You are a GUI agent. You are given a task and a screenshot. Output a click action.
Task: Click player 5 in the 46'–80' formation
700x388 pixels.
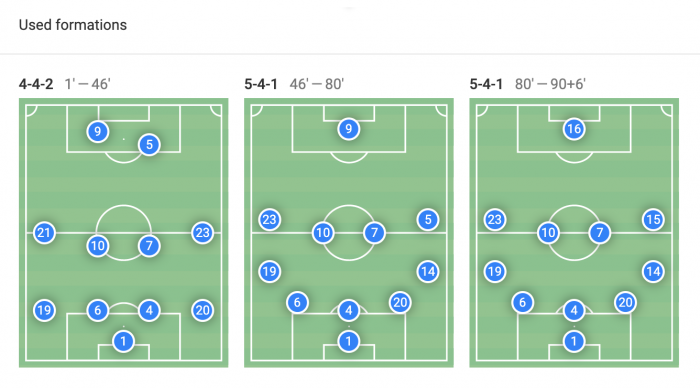coord(428,219)
